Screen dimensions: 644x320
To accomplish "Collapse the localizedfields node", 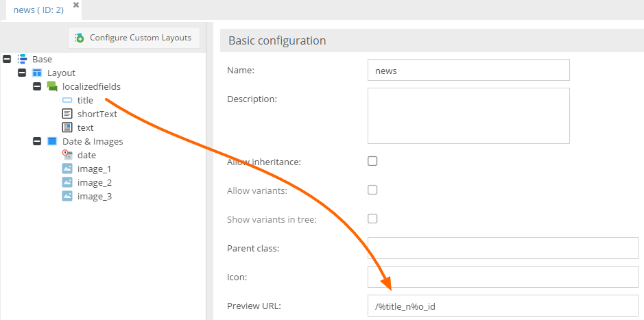I will tap(37, 86).
